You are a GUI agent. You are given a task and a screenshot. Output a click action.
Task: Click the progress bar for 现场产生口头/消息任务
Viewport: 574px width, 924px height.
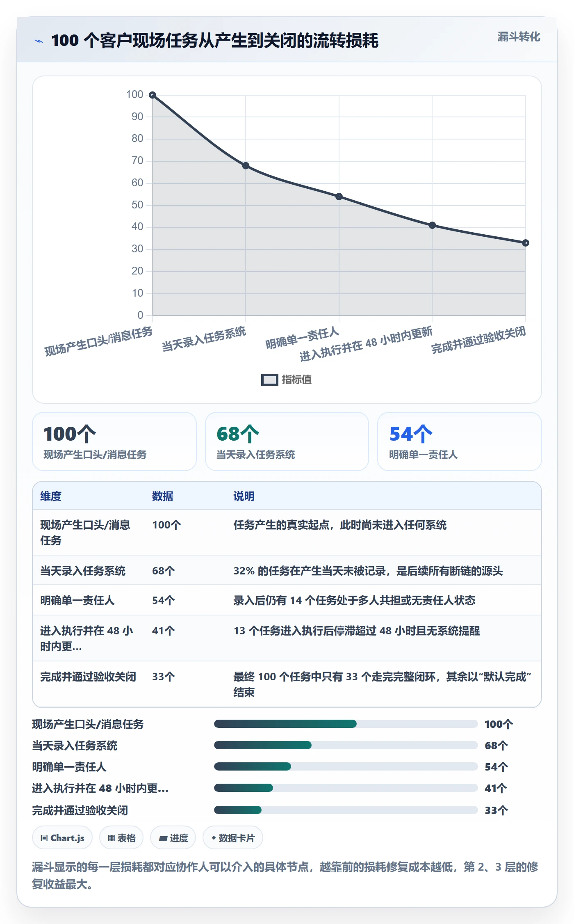(x=346, y=724)
